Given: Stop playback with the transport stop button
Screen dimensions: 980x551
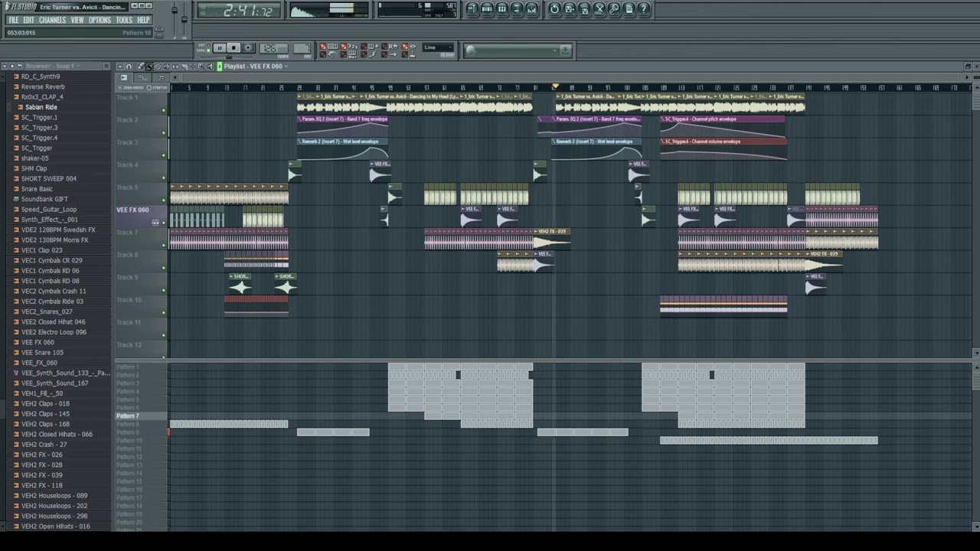Looking at the screenshot, I should pos(234,48).
